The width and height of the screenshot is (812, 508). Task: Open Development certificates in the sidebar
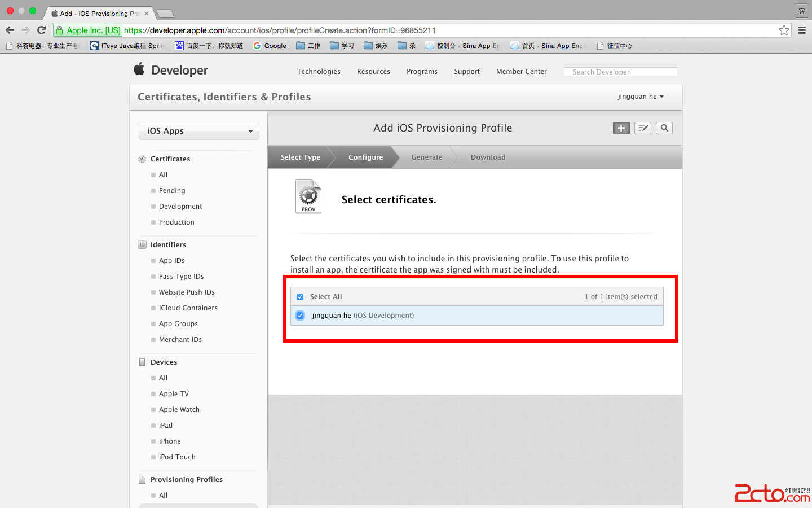coord(180,207)
